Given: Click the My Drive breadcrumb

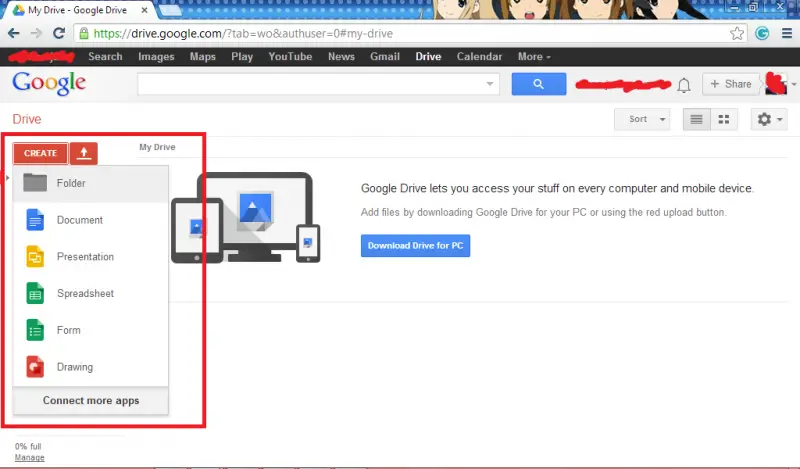Looking at the screenshot, I should click(x=157, y=147).
